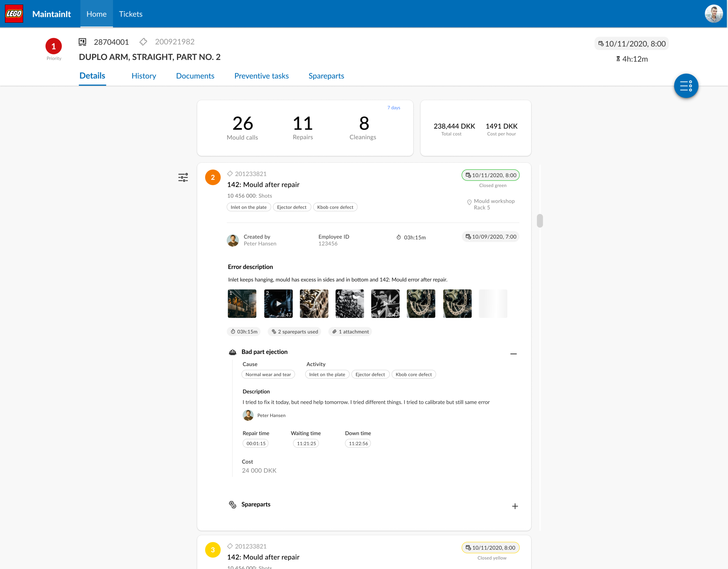Select the Details tab

click(92, 76)
